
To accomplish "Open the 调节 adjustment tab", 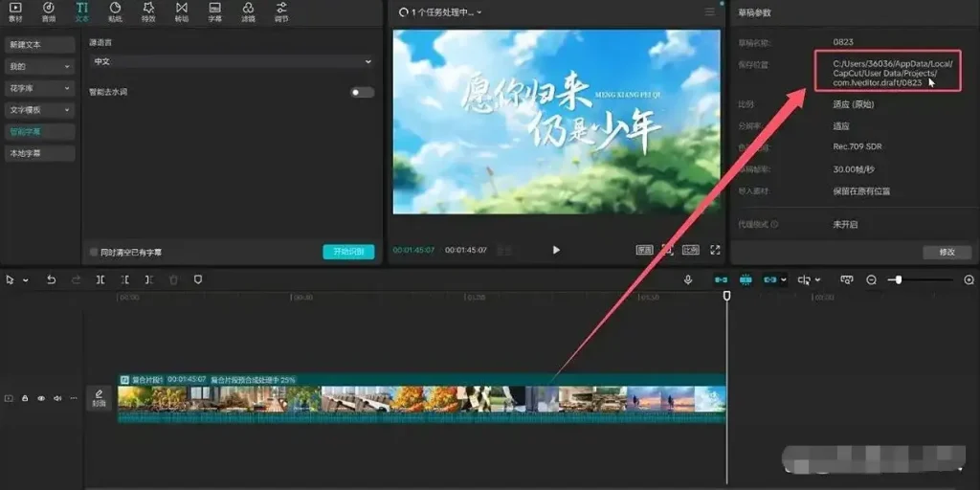I will (x=282, y=11).
